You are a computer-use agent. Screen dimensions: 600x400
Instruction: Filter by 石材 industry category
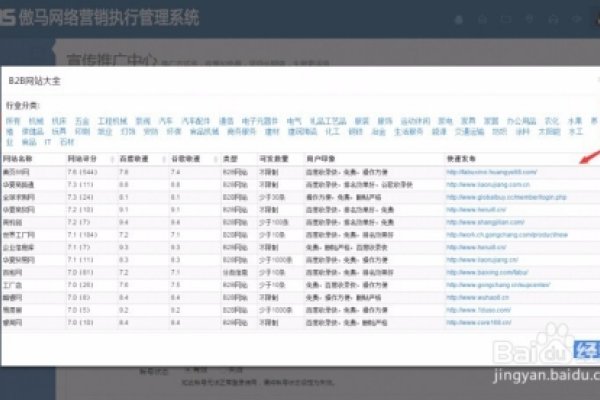coord(67,142)
